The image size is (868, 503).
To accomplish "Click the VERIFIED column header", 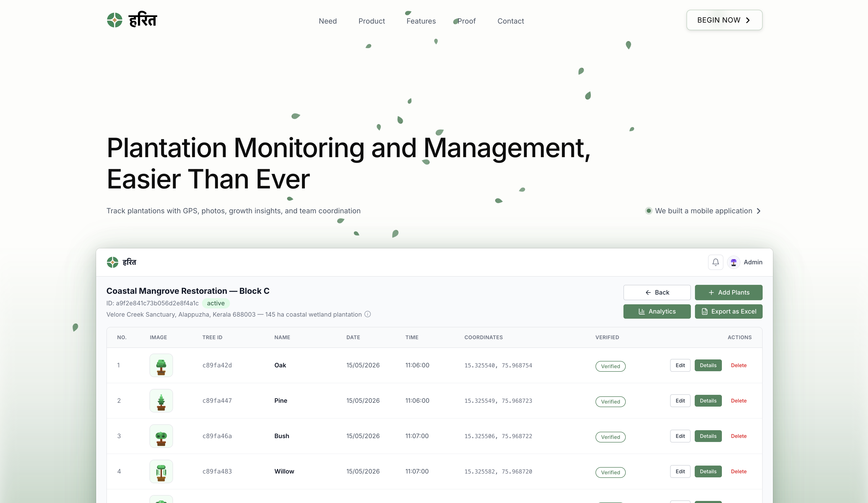I will (607, 337).
